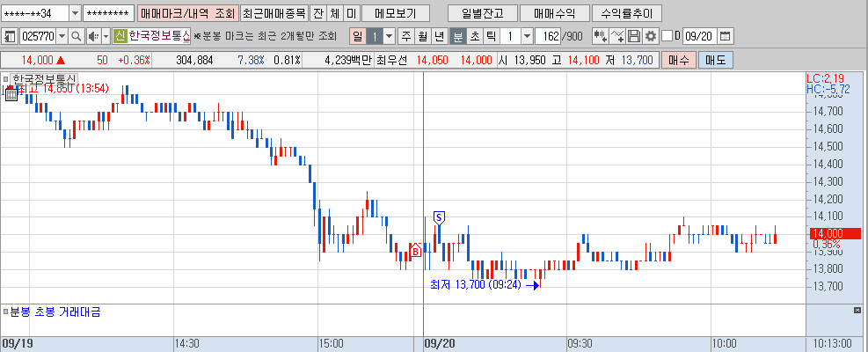Click the blue S sell marker on chart
Viewport: 868px width, 352px height.
point(439,218)
